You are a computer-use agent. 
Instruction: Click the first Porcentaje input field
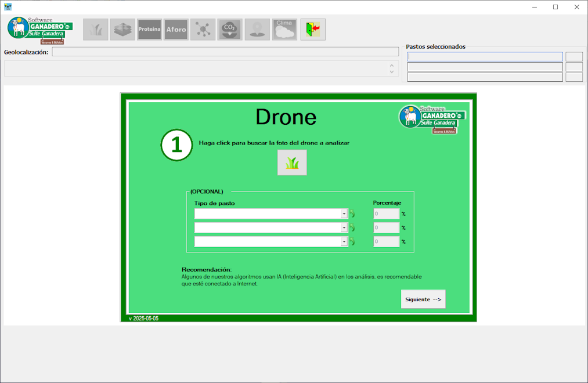tap(386, 214)
